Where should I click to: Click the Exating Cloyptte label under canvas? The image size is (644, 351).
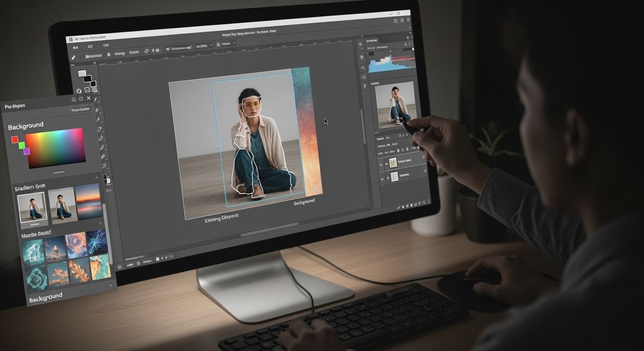[222, 218]
